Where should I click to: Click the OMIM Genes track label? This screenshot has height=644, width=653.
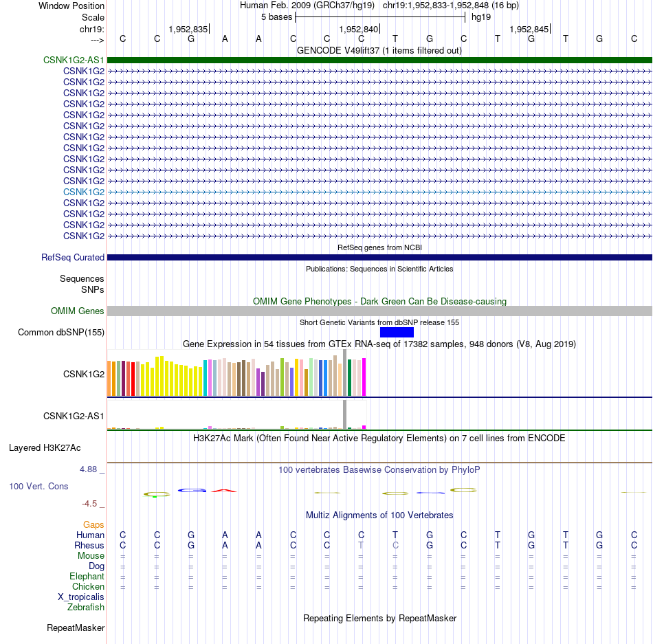(78, 311)
